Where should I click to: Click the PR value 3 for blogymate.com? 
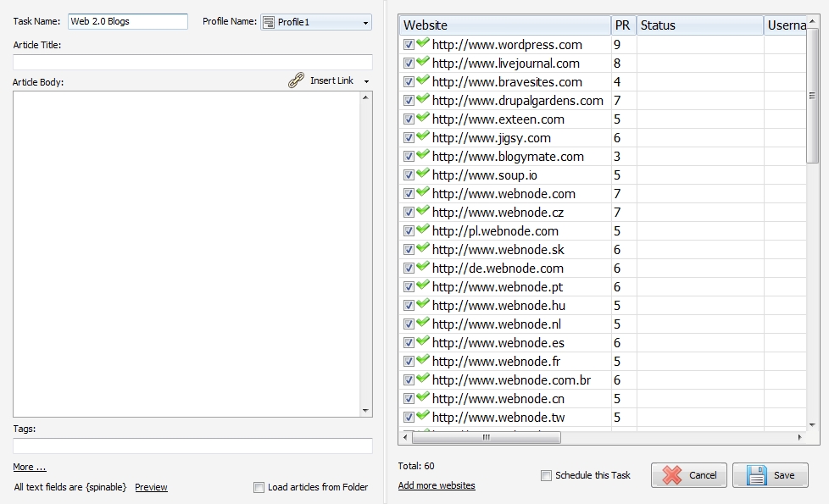(617, 157)
